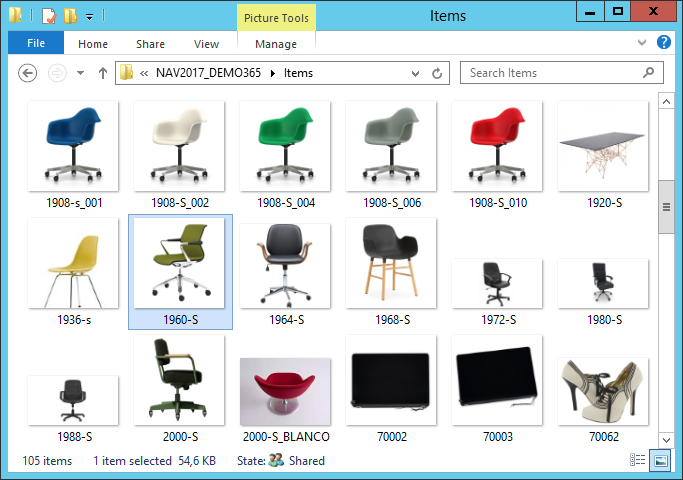Select the tilted screen thumbnail 70003

497,380
